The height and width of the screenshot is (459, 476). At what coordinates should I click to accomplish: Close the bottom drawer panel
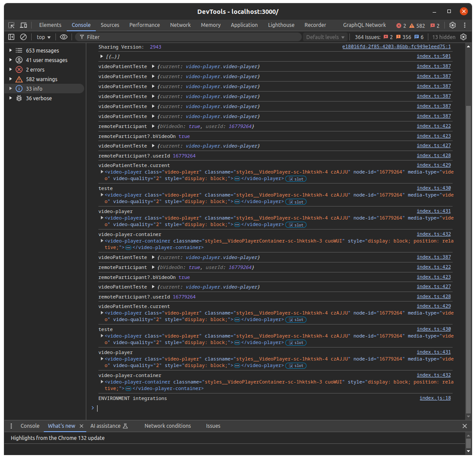465,426
